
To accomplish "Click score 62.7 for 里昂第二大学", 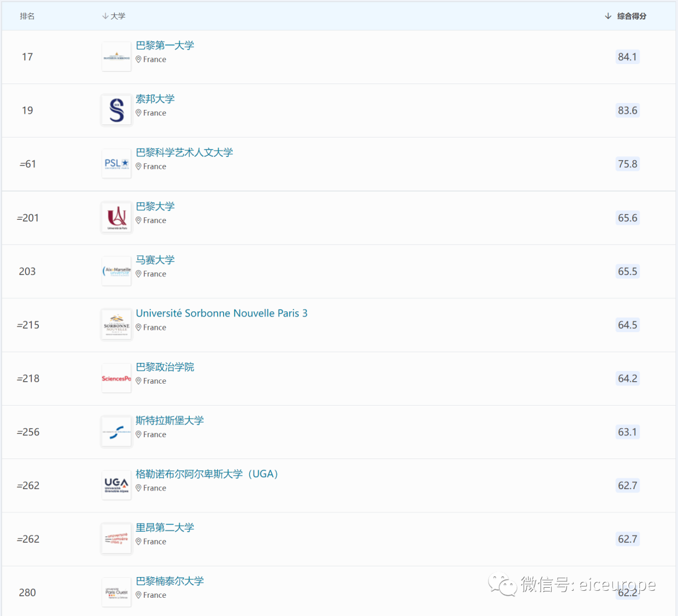I will click(627, 539).
